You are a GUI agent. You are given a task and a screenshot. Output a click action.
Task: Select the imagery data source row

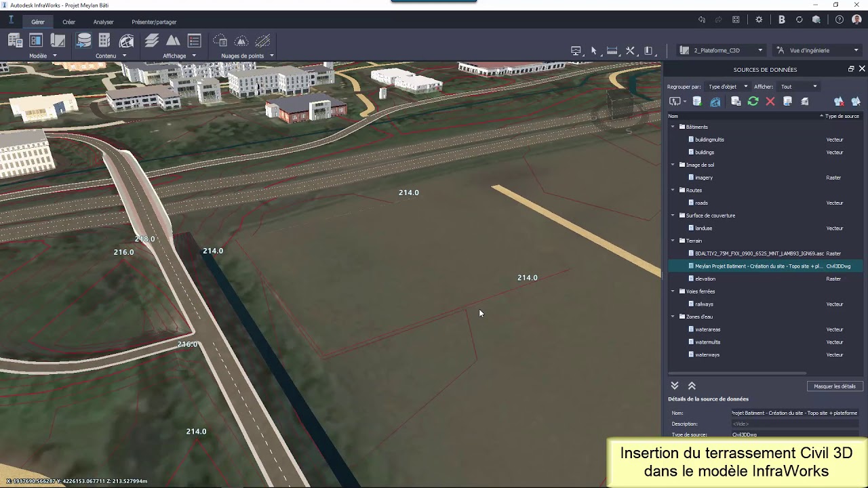(x=766, y=178)
